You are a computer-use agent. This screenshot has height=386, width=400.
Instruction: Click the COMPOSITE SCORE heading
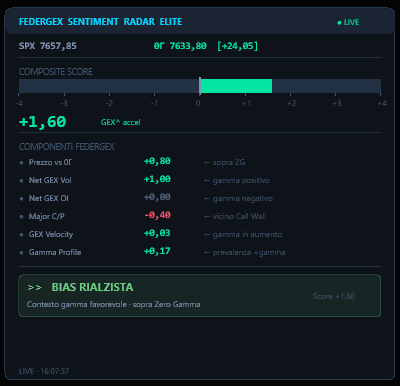[x=56, y=72]
